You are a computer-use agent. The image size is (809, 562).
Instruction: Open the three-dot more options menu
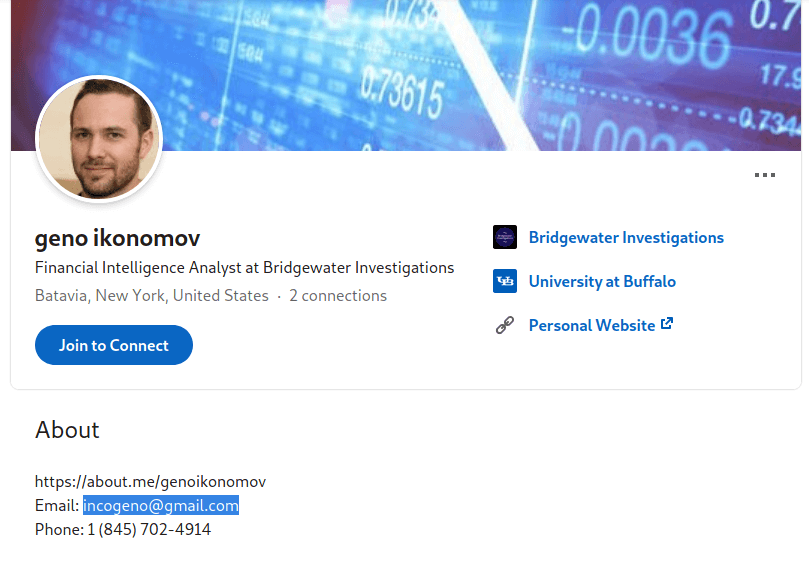tap(765, 175)
